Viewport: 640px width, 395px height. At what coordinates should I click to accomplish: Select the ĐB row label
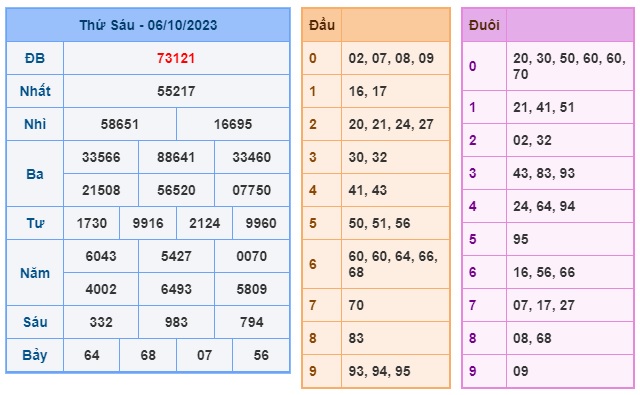(35, 58)
